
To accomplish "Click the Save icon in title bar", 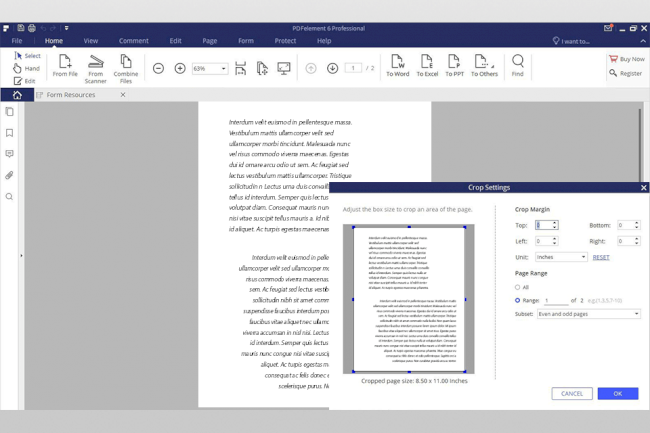I will 20,28.
